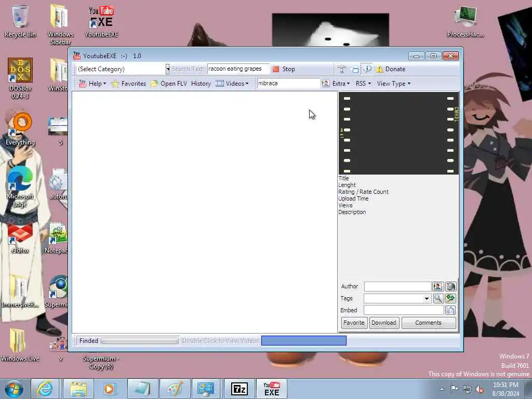Viewport: 532px width, 399px height.
Task: Open the Windows Explorer taskbar icon
Action: point(77,389)
